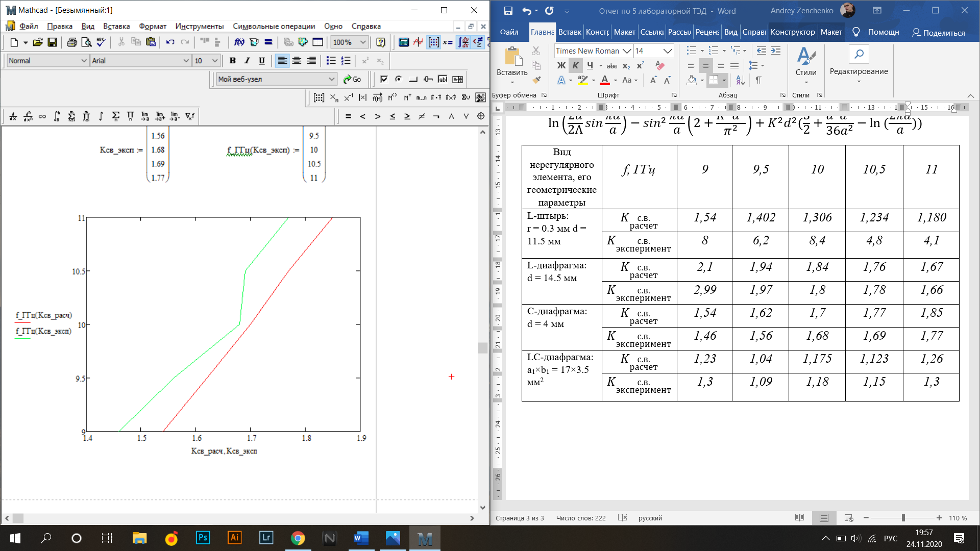Open Mathcad menu Справка
The height and width of the screenshot is (551, 980).
366,26
